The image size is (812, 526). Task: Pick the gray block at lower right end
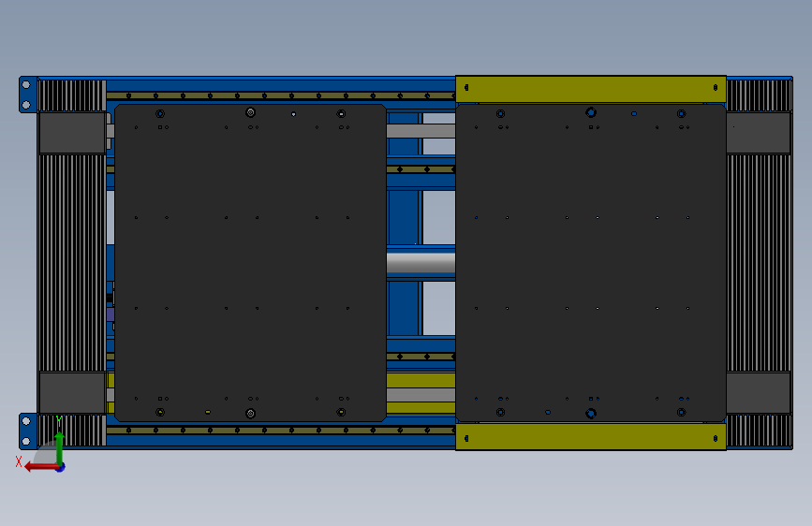759,392
